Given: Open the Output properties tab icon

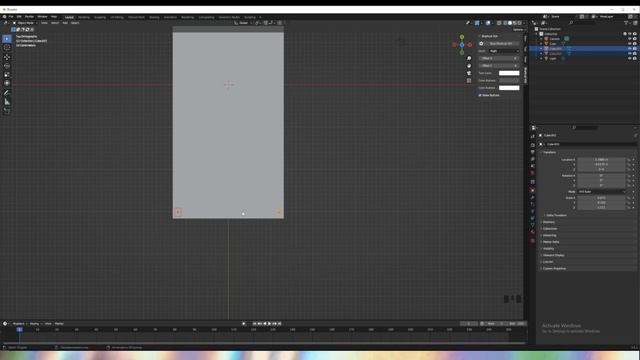Looking at the screenshot, I should [x=533, y=152].
